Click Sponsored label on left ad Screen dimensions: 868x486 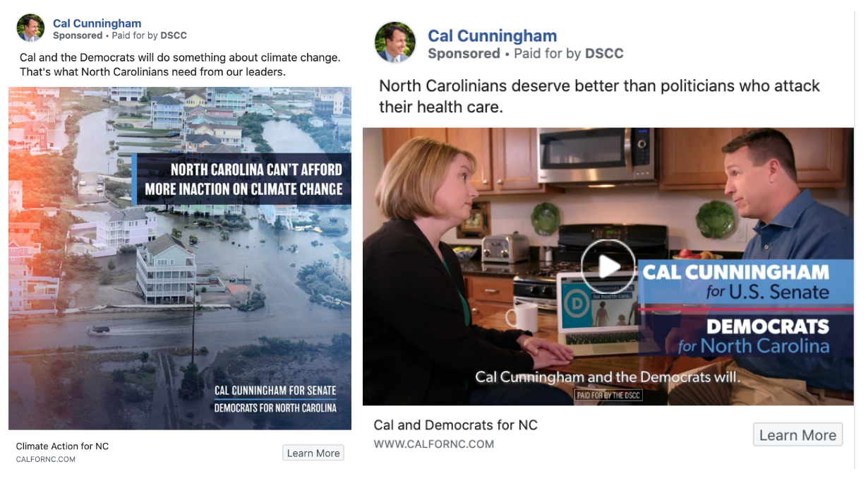78,35
